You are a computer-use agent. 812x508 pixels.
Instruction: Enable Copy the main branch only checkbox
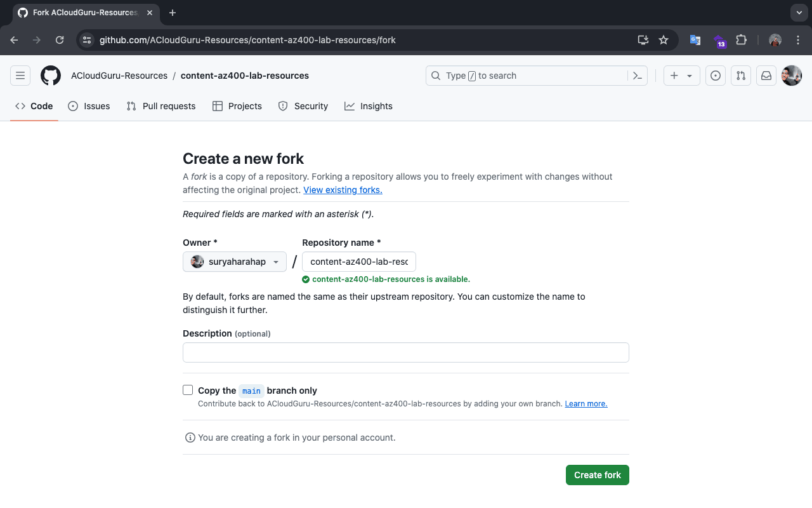[x=188, y=390]
